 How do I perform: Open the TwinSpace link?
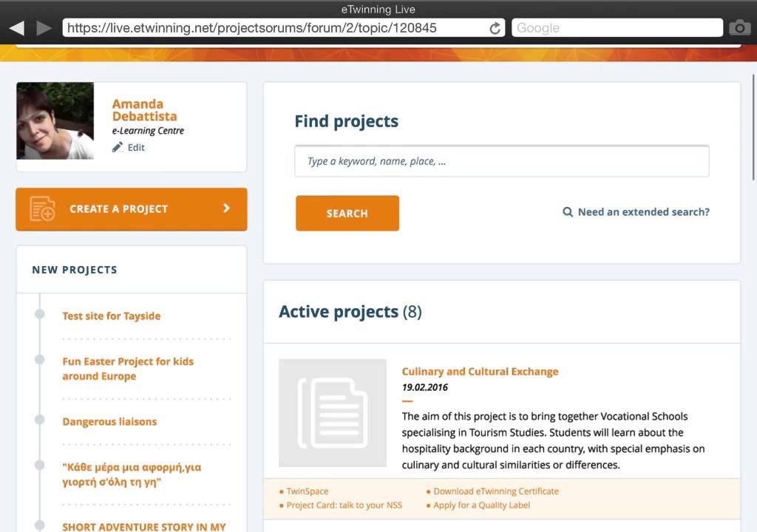point(308,491)
